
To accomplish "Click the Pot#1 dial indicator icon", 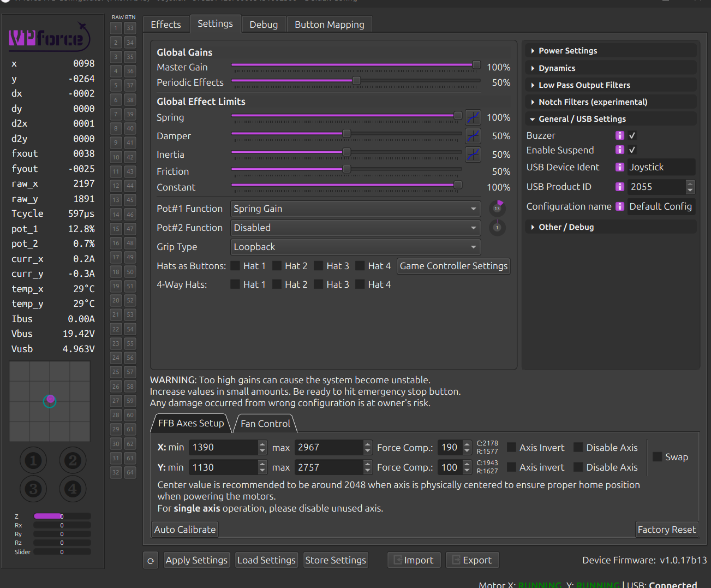I will click(x=497, y=208).
